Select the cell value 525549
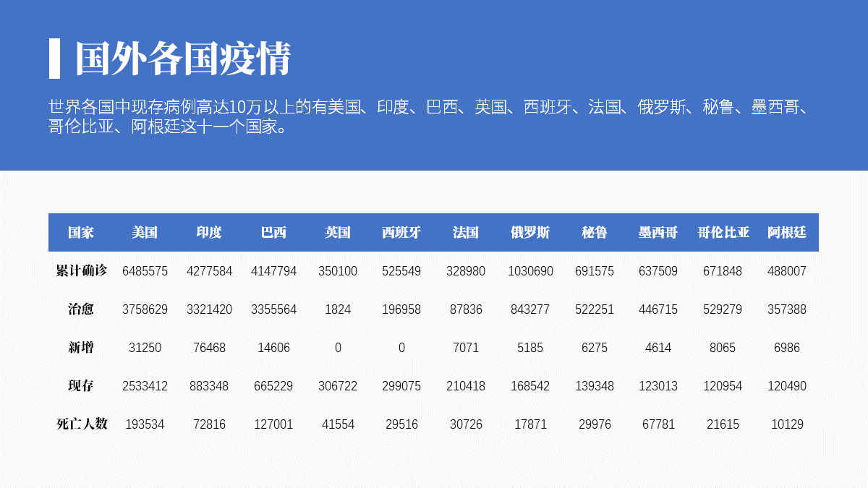 tap(401, 271)
